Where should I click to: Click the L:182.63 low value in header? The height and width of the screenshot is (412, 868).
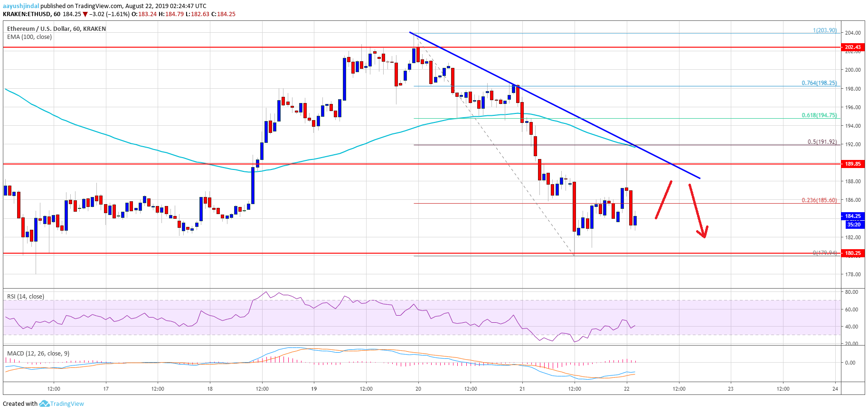pos(197,14)
